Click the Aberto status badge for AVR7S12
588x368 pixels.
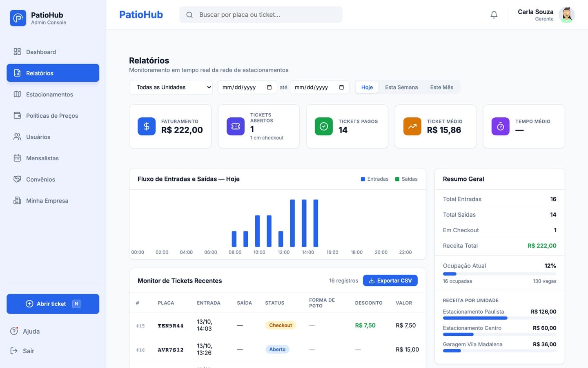point(277,350)
